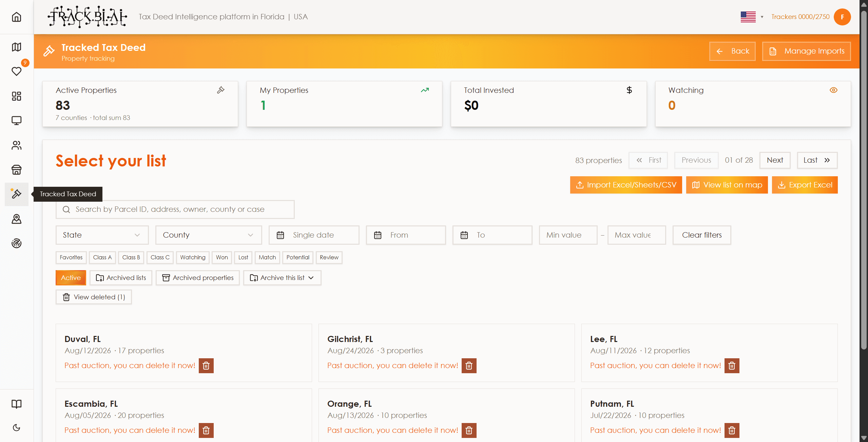Open the Single date picker

click(314, 235)
